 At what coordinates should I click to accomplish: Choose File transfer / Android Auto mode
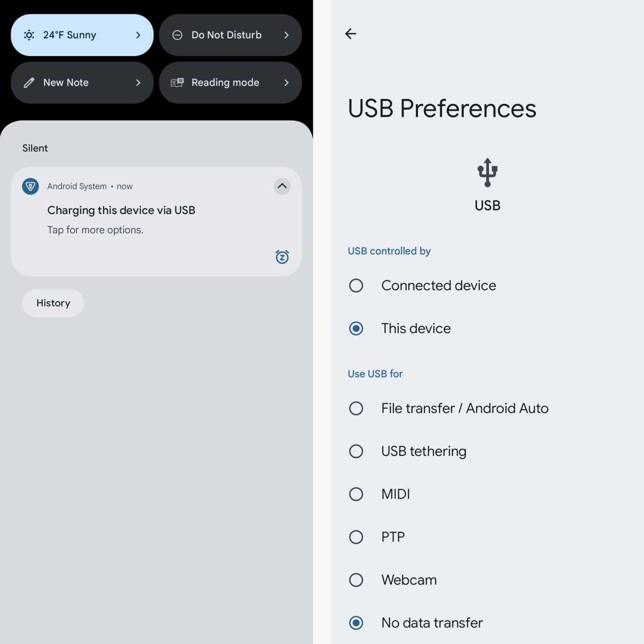356,408
